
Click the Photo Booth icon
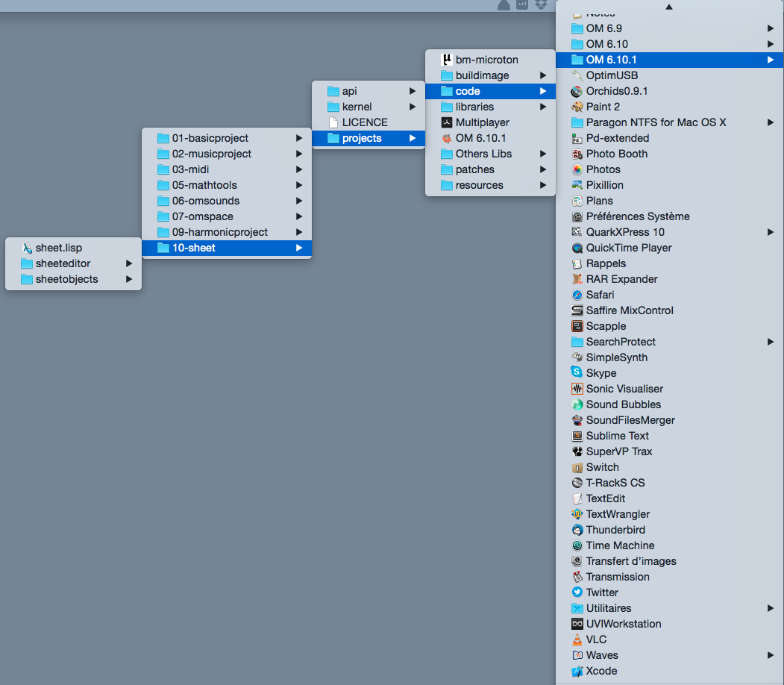[x=577, y=154]
